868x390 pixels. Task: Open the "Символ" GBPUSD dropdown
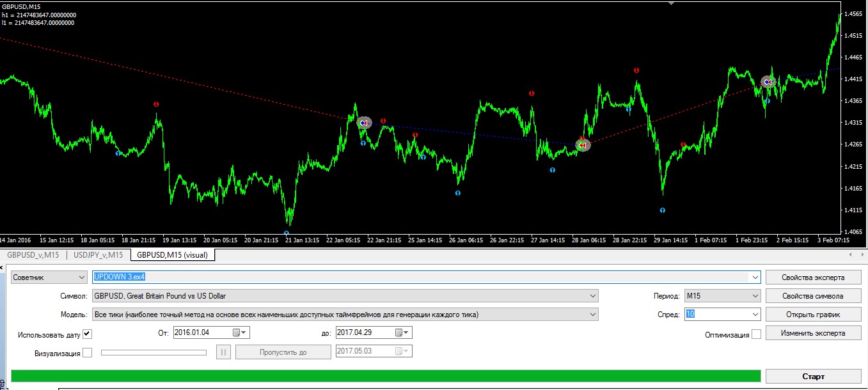[345, 296]
